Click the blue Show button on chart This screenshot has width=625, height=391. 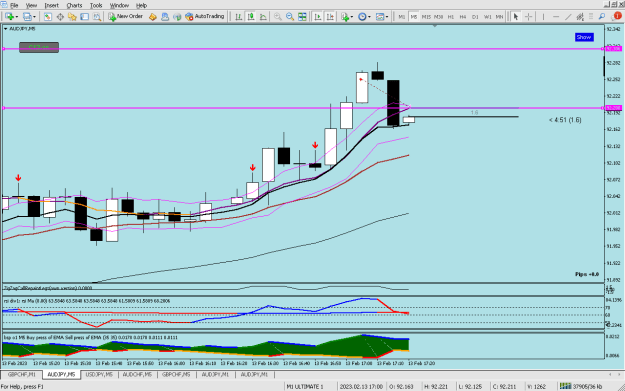(584, 37)
